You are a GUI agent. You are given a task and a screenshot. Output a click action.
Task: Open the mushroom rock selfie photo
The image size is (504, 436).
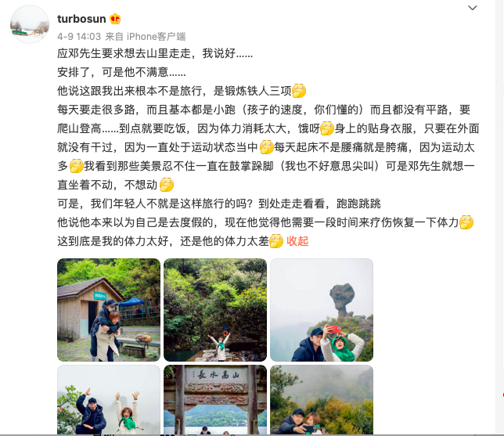coord(322,310)
